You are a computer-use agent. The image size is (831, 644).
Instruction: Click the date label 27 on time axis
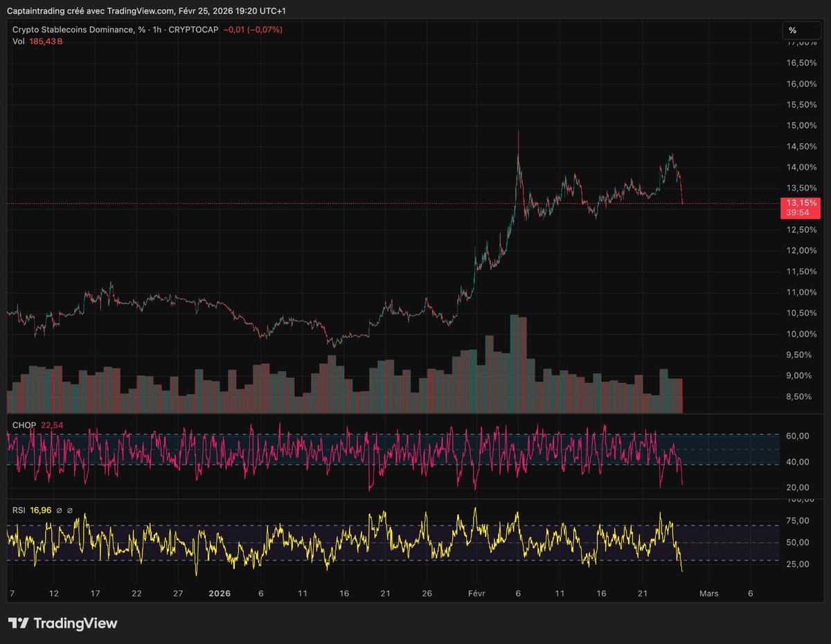coord(178,593)
